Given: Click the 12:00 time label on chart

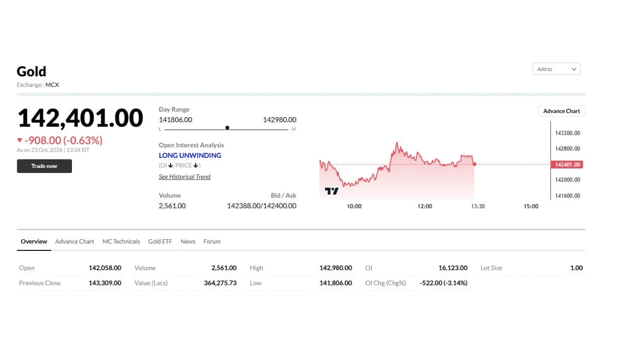Looking at the screenshot, I should pyautogui.click(x=425, y=206).
